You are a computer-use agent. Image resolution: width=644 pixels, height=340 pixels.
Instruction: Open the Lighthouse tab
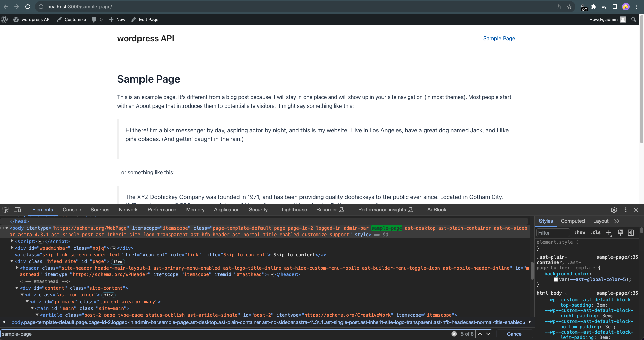[294, 210]
